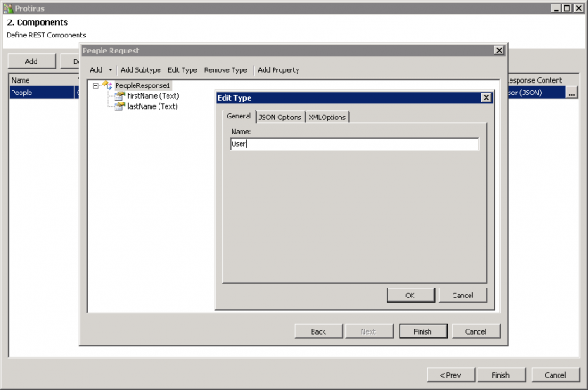The width and height of the screenshot is (588, 390).
Task: Switch to the XMLOptions tab
Action: 327,118
